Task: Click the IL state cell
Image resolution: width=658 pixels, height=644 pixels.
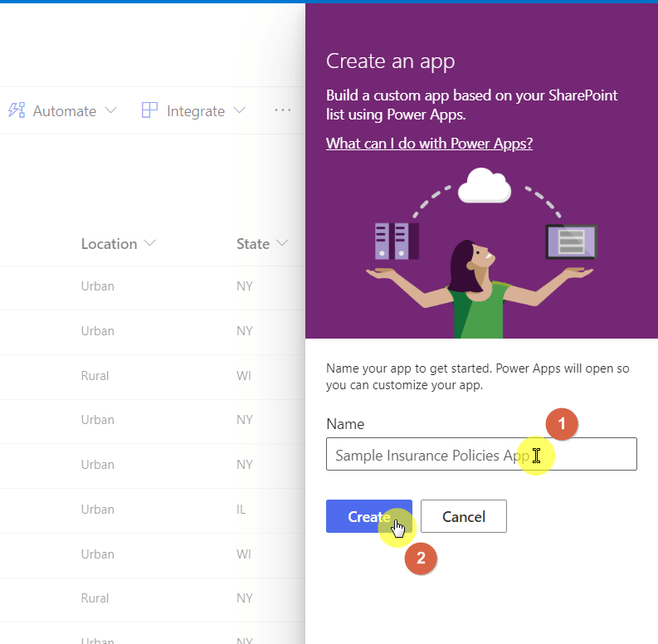Action: tap(241, 510)
